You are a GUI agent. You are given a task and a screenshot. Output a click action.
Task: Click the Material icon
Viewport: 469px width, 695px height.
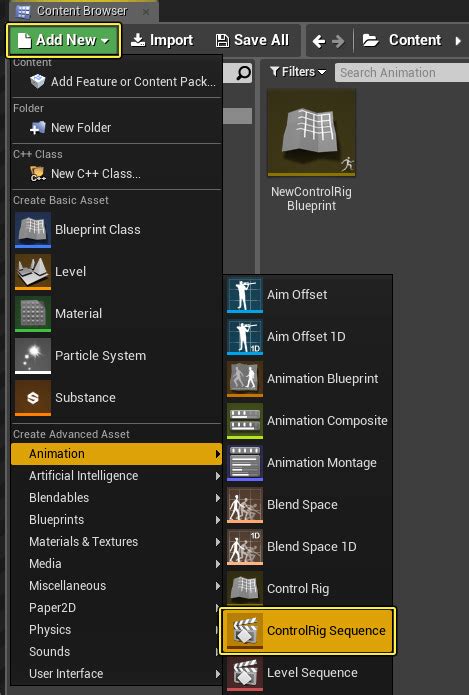point(33,314)
